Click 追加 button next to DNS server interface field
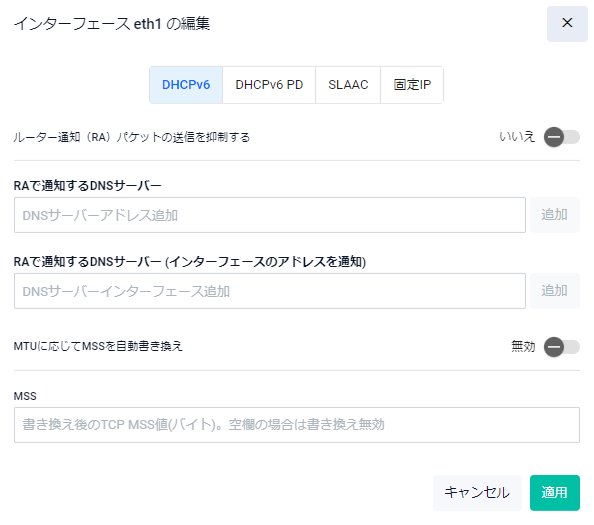The image size is (594, 525). (555, 291)
